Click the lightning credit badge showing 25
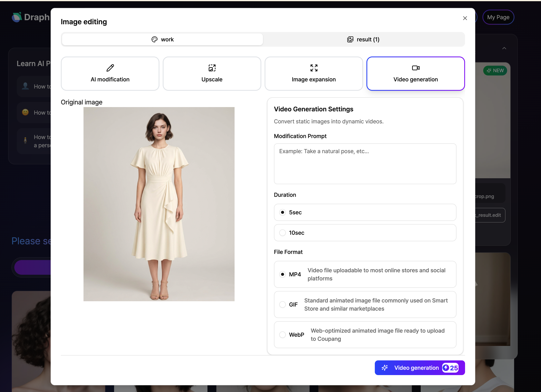 [450, 368]
